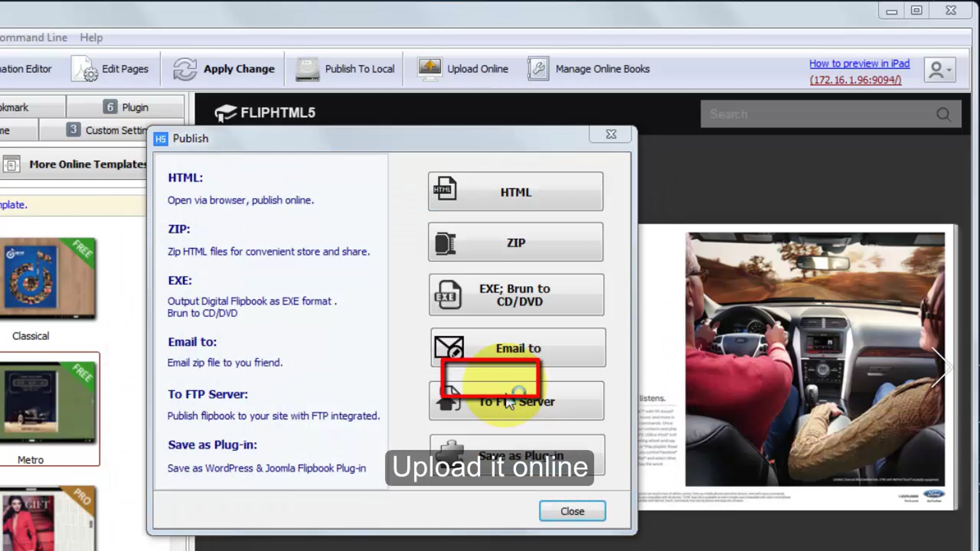Select the PRO red fashion template thumbnail
980x551 pixels.
click(x=48, y=518)
